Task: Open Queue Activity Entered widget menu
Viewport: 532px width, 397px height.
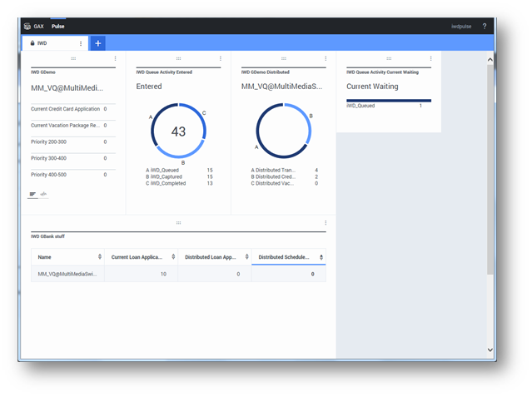Action: click(x=221, y=59)
